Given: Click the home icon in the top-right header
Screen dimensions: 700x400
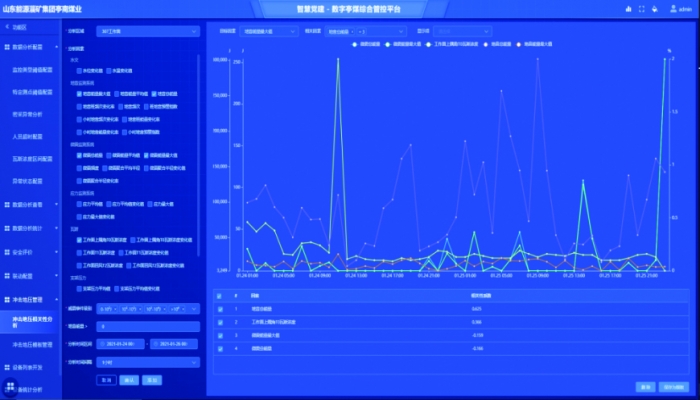Looking at the screenshot, I should pyautogui.click(x=626, y=8).
